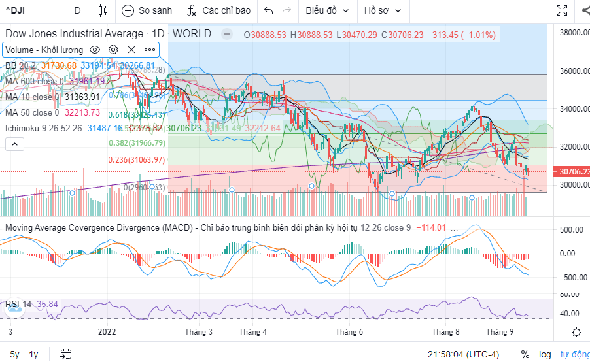
Task: Toggle the tự động auto scale
Action: [x=574, y=354]
